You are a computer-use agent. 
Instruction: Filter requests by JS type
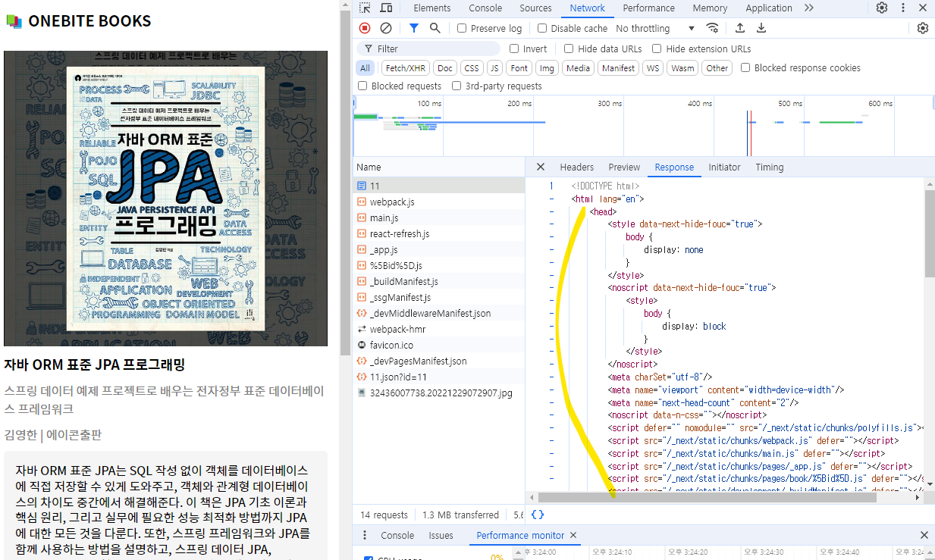click(x=494, y=67)
